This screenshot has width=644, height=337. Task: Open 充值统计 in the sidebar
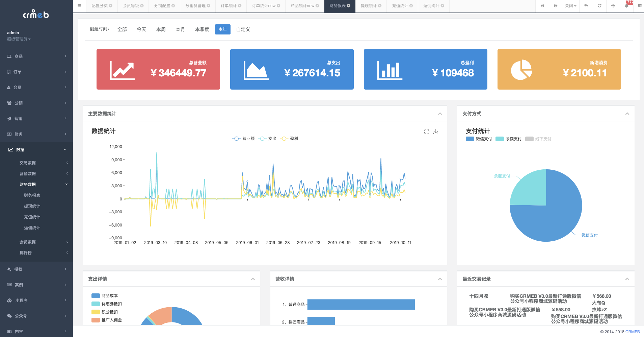tap(32, 217)
